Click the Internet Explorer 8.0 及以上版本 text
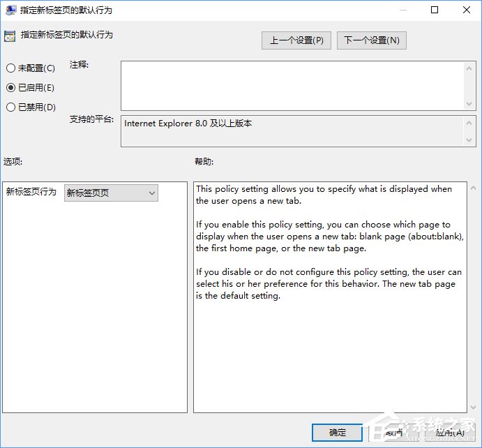The width and height of the screenshot is (482, 448). (x=188, y=124)
